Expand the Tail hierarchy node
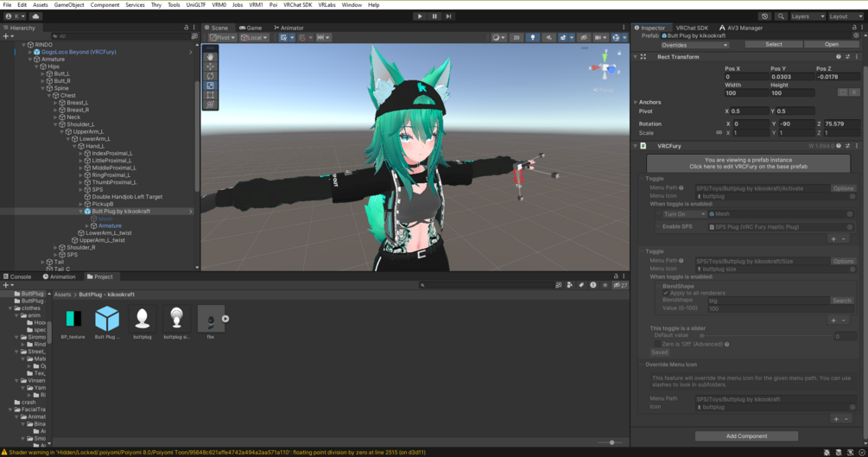This screenshot has height=457, width=868. [42, 262]
